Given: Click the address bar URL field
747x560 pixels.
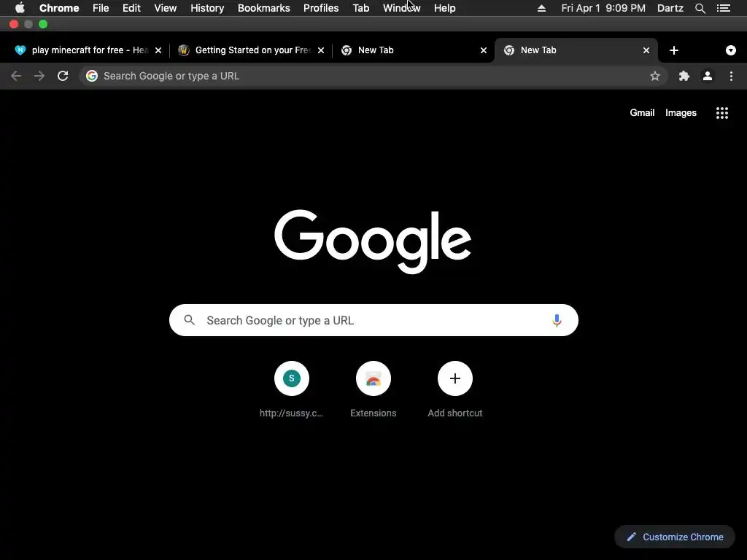Looking at the screenshot, I should click(373, 76).
